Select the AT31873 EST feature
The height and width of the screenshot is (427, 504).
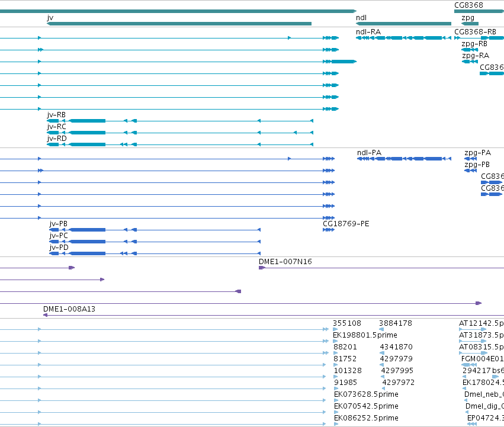click(473, 341)
